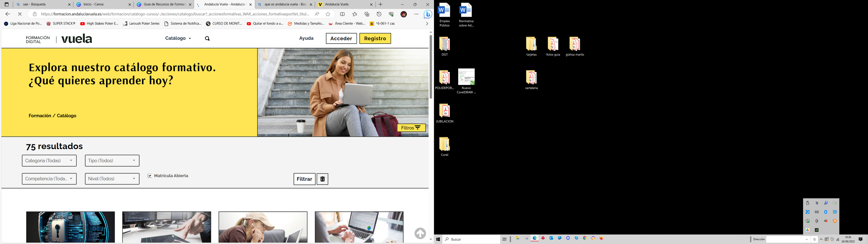Click the yellow Registro button

pos(375,38)
